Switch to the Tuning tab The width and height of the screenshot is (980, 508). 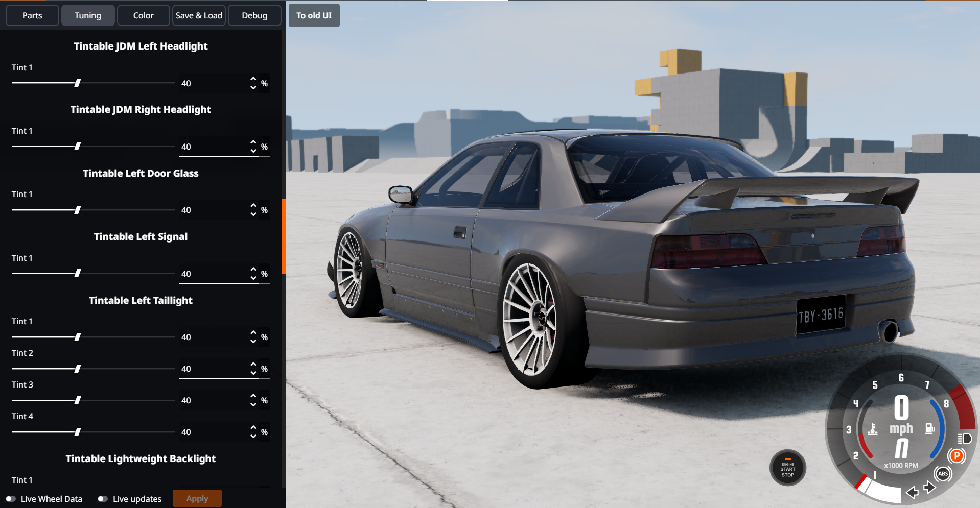pos(87,15)
